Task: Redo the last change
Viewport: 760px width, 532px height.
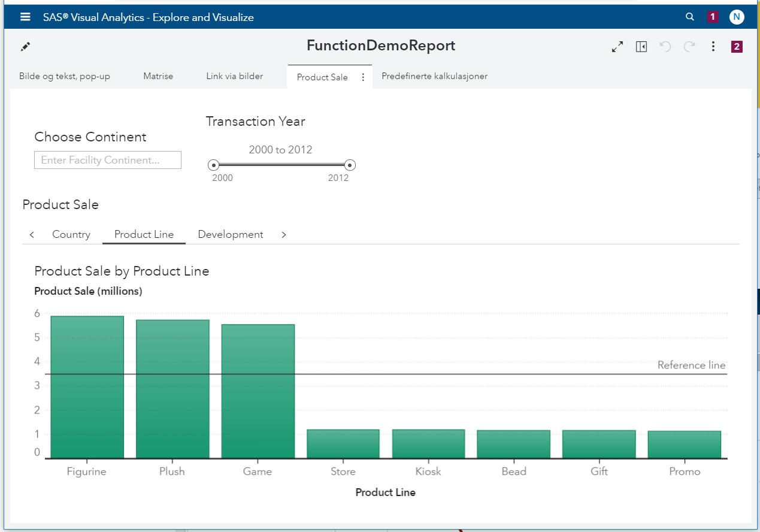Action: [689, 46]
